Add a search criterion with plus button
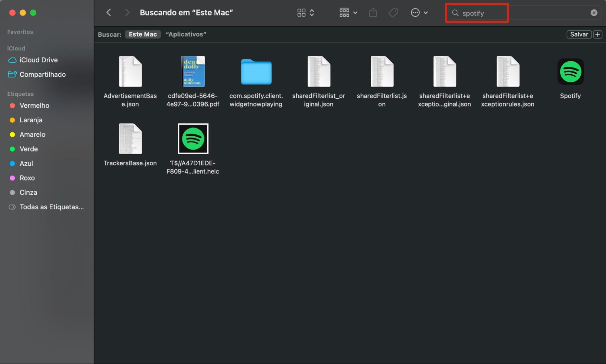 coord(598,34)
